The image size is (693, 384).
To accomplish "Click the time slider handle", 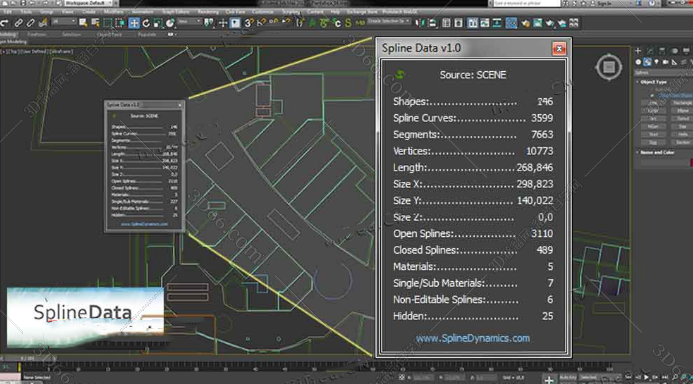I will pyautogui.click(x=27, y=358).
